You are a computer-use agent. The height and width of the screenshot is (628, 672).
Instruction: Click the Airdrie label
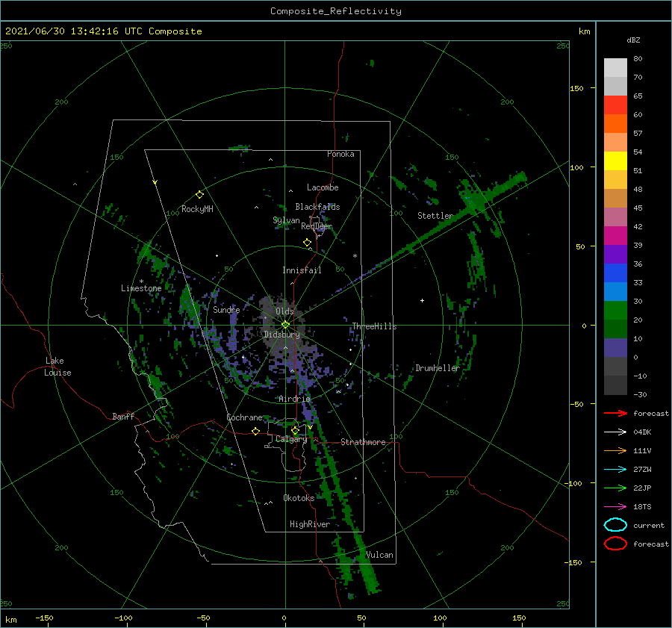coord(294,399)
